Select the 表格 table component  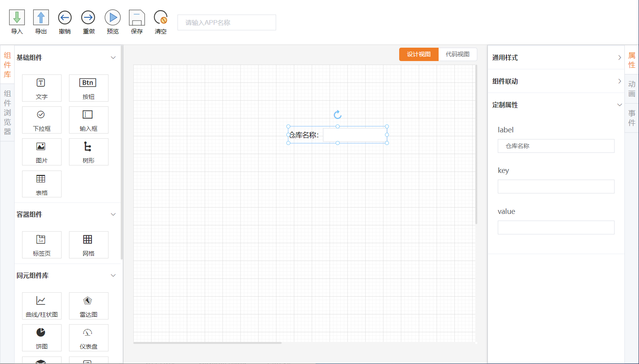click(x=42, y=184)
